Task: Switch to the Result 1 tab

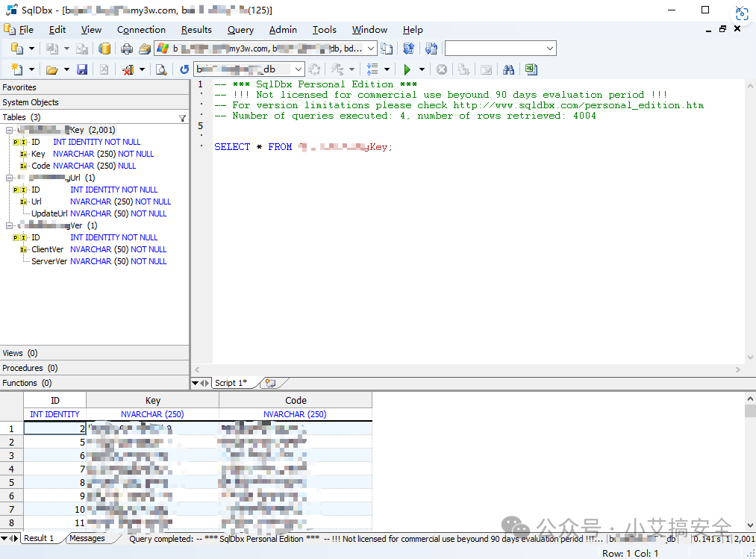Action: click(39, 538)
